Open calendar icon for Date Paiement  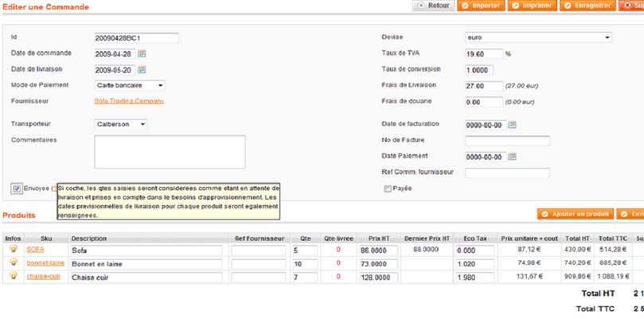(512, 157)
